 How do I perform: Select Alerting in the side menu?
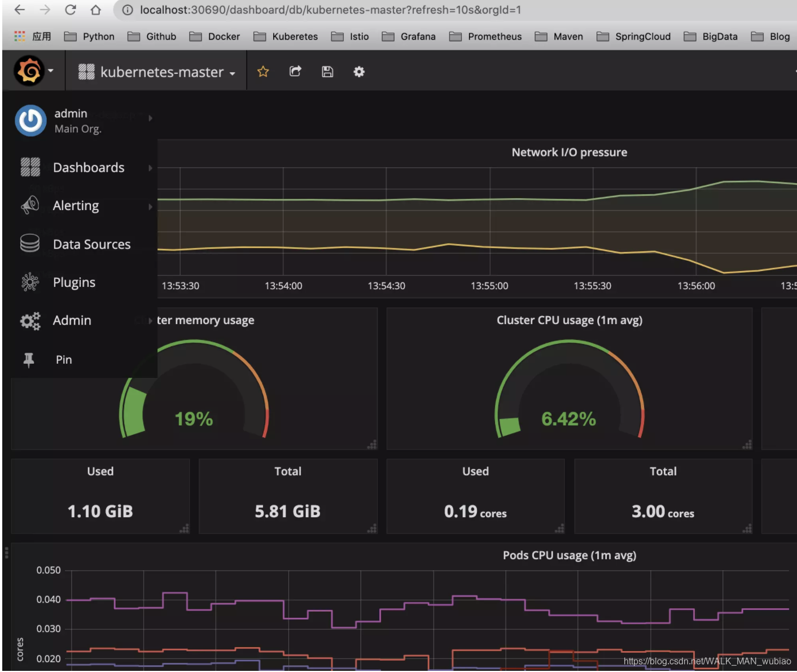click(x=76, y=206)
